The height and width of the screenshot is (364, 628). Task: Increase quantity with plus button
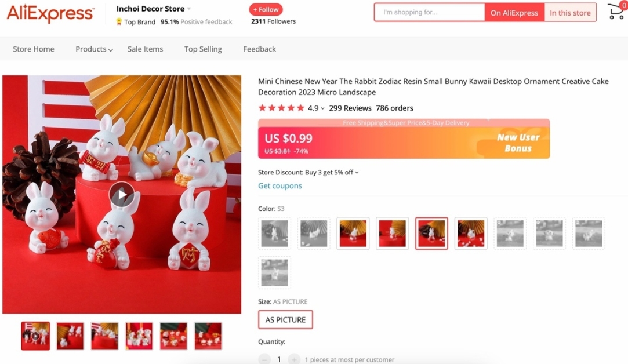pos(294,359)
